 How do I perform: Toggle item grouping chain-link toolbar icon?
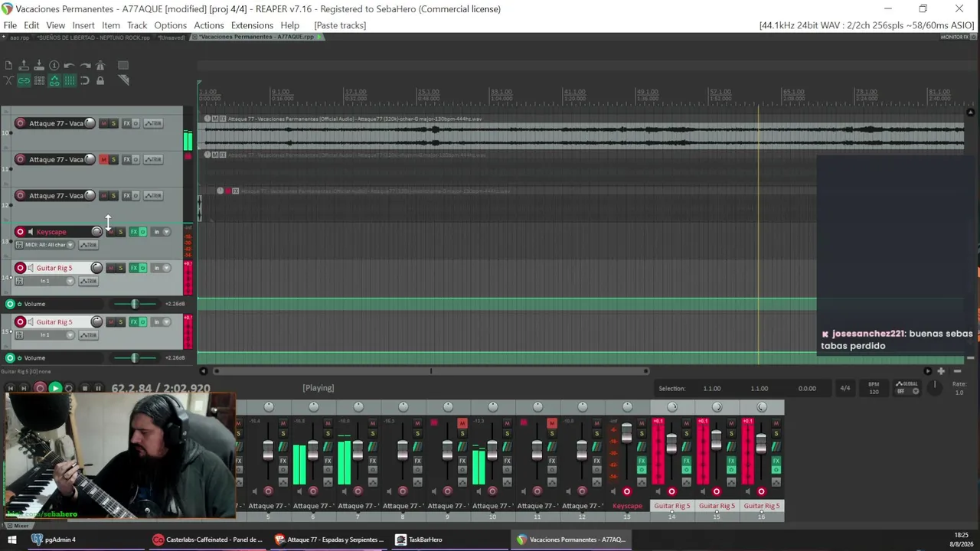click(24, 80)
